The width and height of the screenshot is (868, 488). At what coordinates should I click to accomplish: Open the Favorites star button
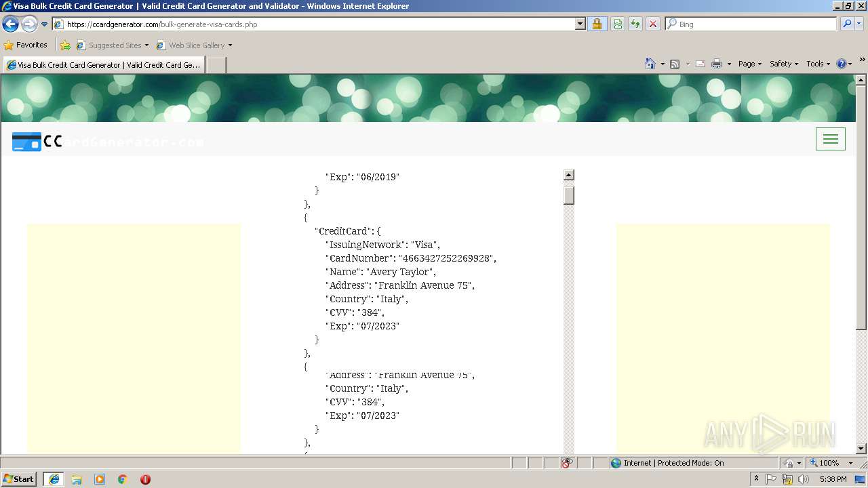click(x=26, y=45)
